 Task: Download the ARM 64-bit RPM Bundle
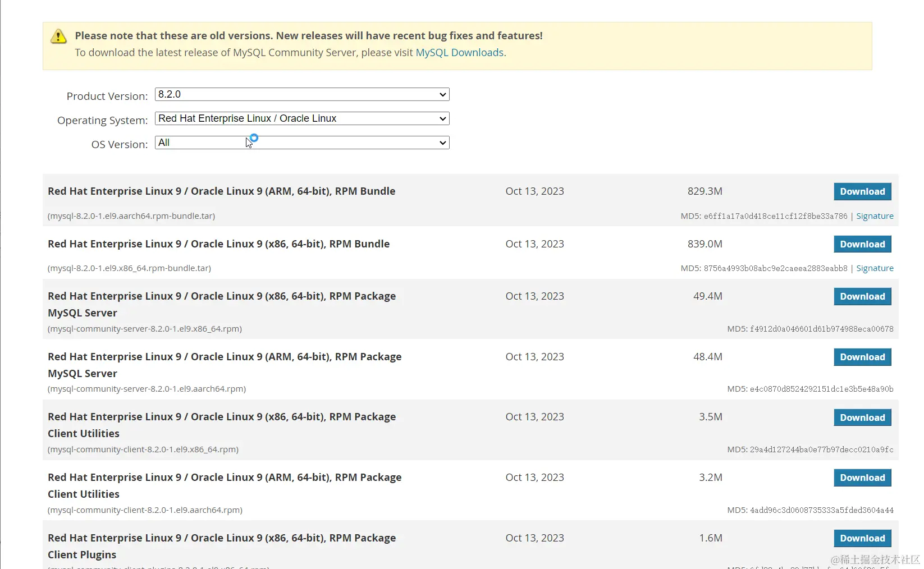862,191
